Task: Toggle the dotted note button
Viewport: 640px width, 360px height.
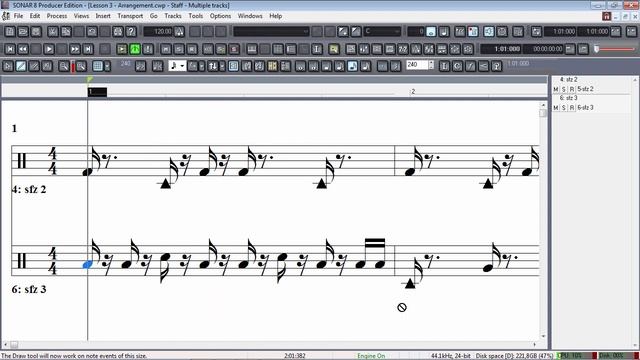Action: point(382,66)
